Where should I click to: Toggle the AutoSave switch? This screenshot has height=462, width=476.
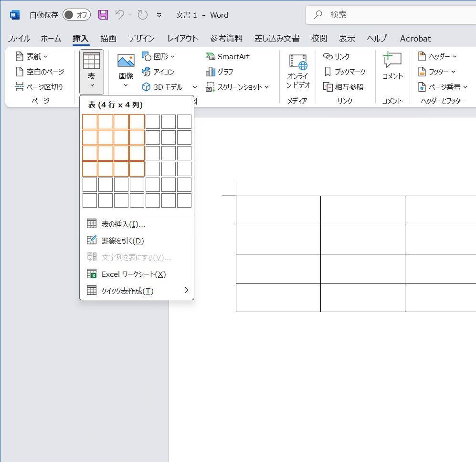click(x=76, y=15)
